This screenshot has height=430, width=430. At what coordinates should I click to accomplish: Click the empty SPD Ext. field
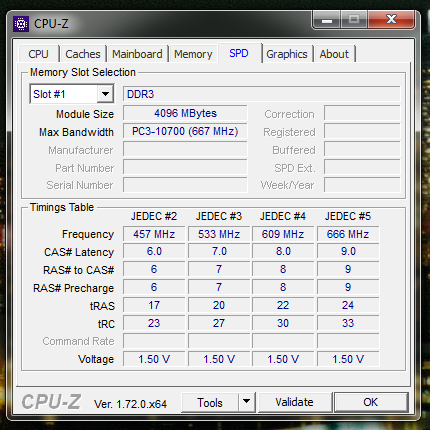coord(362,167)
